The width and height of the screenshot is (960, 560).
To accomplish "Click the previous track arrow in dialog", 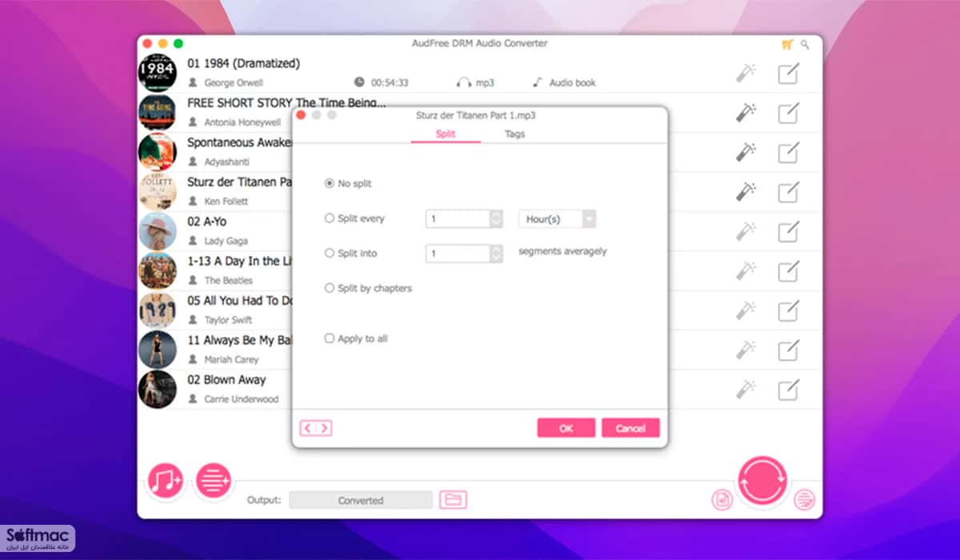I will click(308, 428).
